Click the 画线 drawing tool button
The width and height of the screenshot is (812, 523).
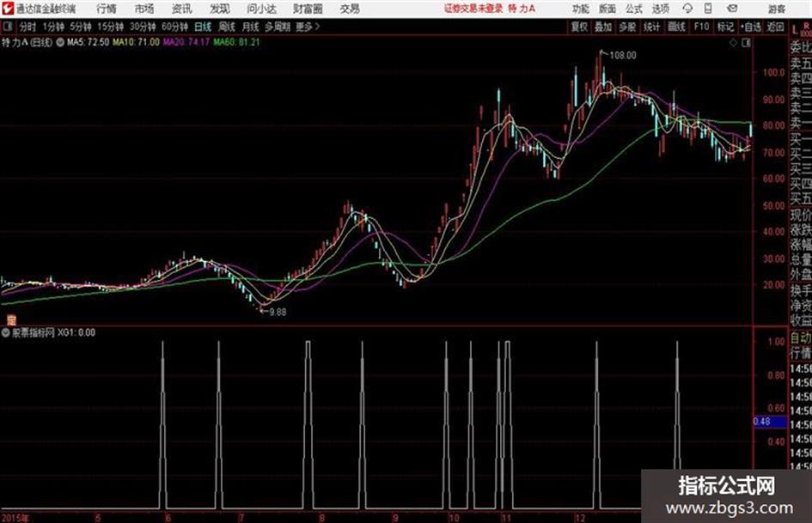click(676, 27)
